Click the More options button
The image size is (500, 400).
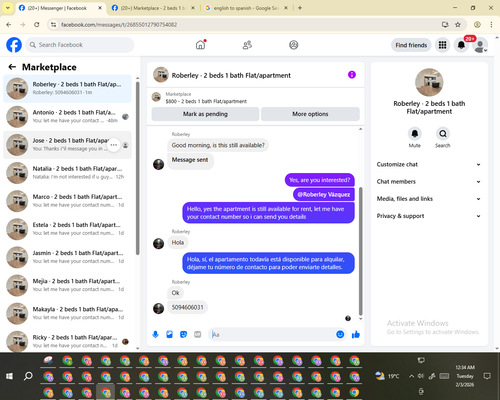click(x=310, y=114)
